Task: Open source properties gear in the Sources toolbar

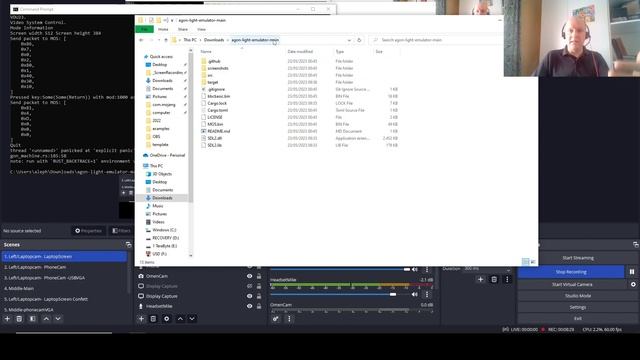Action: coord(167,319)
